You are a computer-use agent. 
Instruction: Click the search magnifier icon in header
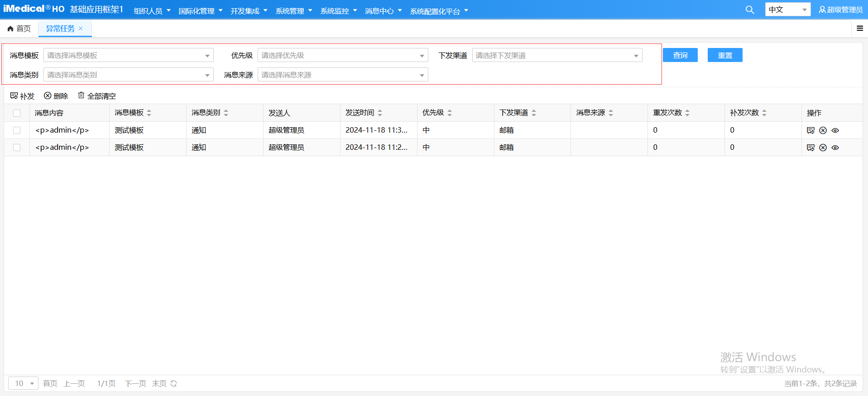750,10
